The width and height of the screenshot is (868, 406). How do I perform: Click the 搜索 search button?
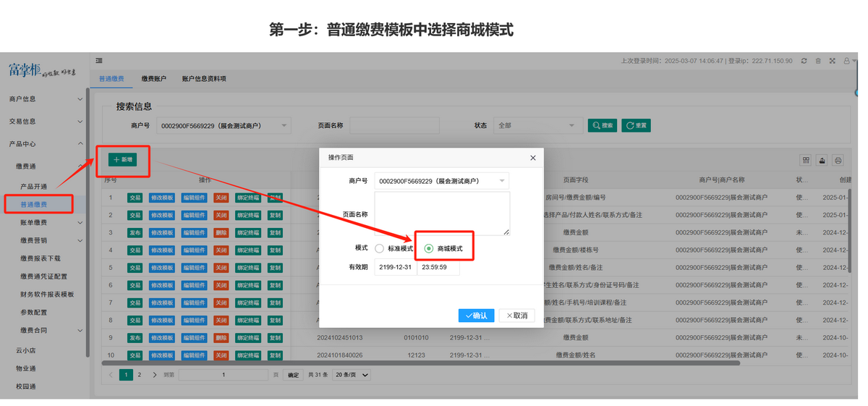click(x=603, y=125)
